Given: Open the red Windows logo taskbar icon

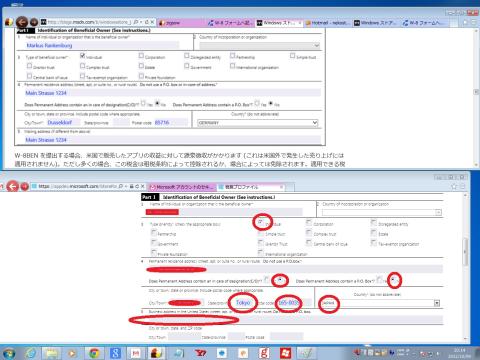Looking at the screenshot, I should pos(285,353).
